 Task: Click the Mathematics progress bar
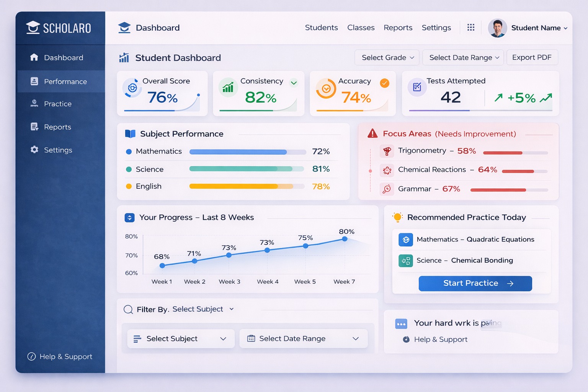click(x=247, y=152)
